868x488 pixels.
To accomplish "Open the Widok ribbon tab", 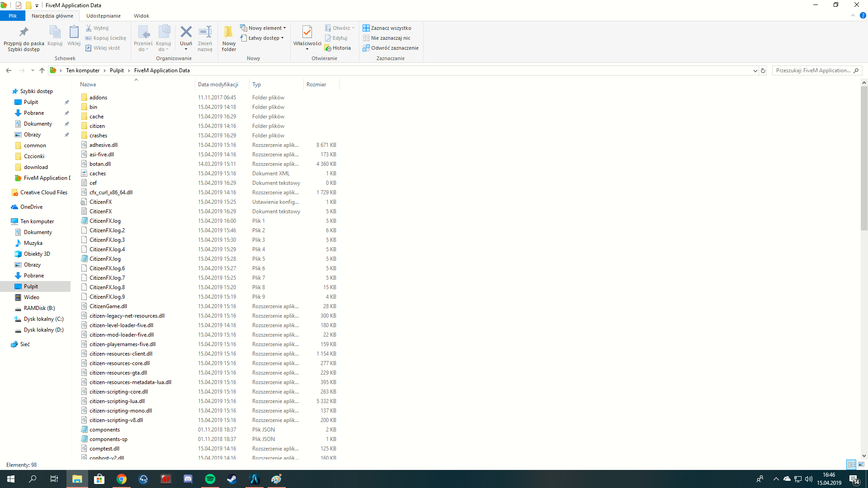I will [x=141, y=16].
